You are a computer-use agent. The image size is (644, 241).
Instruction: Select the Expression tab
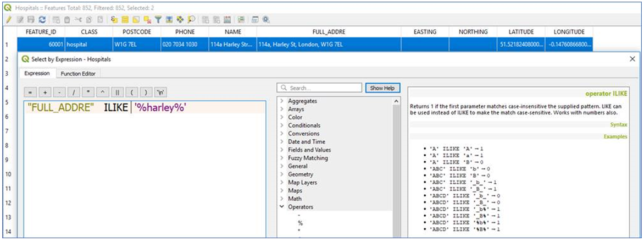click(37, 73)
